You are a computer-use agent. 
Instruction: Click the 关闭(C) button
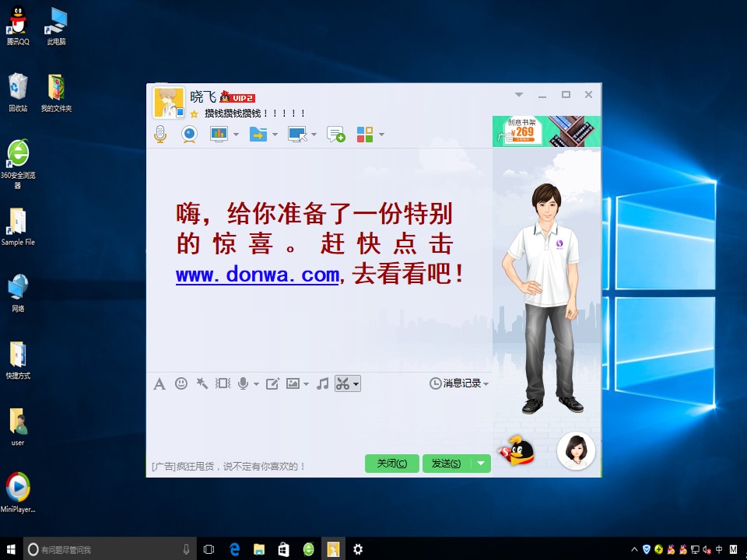coord(391,464)
